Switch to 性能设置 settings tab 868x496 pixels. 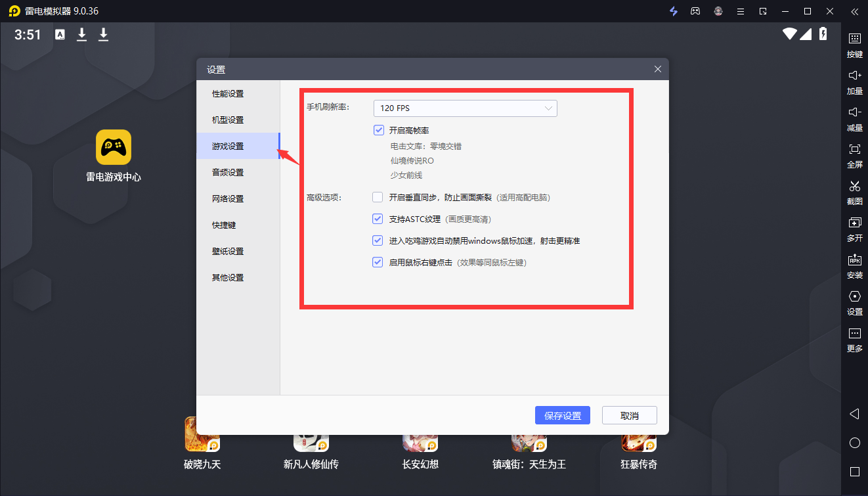[228, 94]
